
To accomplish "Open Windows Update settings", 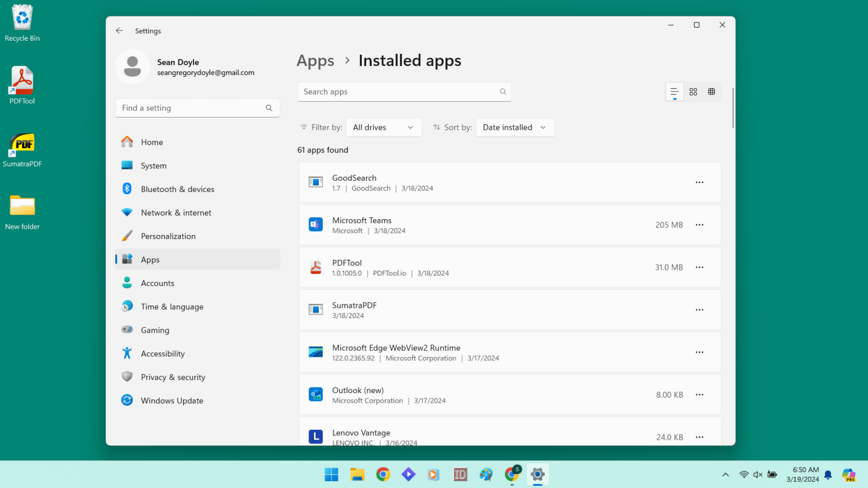I will pos(198,401).
